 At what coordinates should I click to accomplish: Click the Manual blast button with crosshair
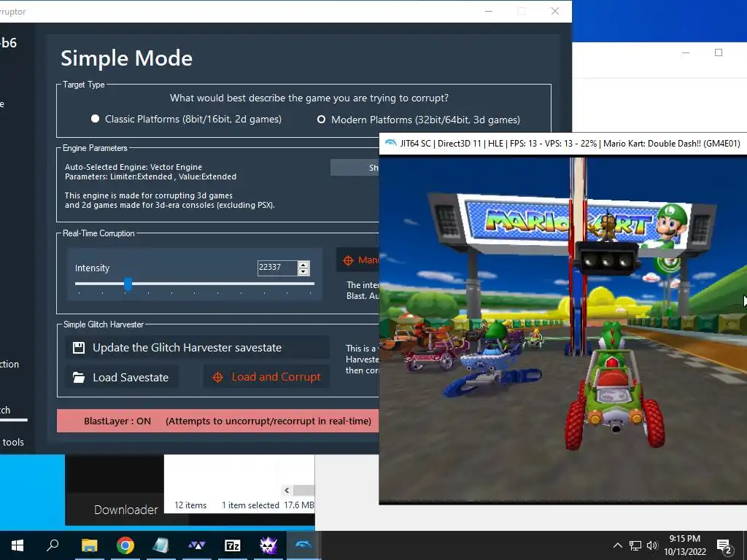coord(357,260)
